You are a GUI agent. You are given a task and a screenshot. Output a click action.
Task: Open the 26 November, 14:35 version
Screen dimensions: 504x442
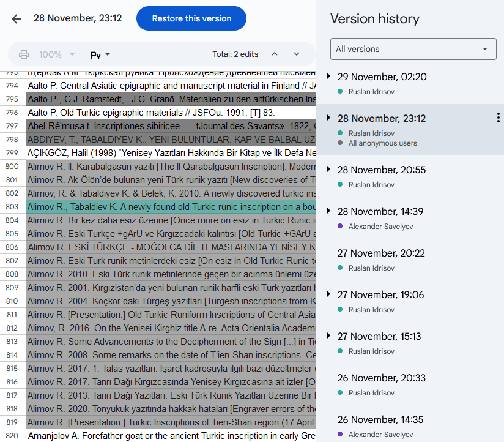[381, 419]
